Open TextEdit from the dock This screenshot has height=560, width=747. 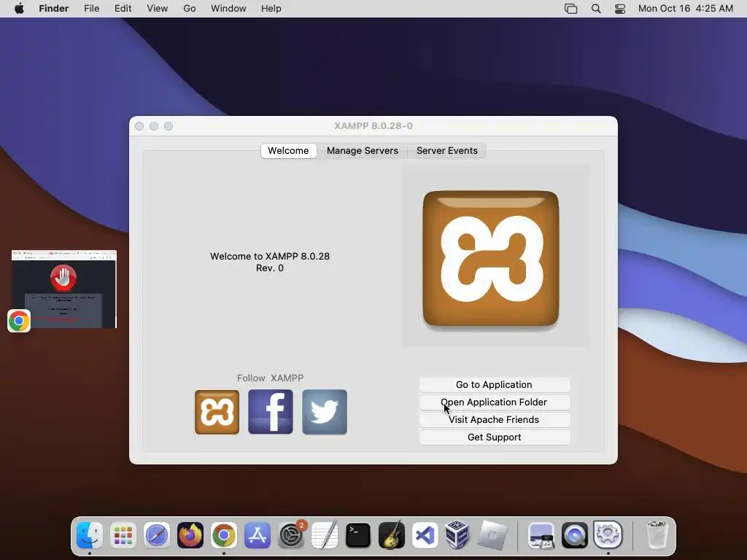(325, 534)
